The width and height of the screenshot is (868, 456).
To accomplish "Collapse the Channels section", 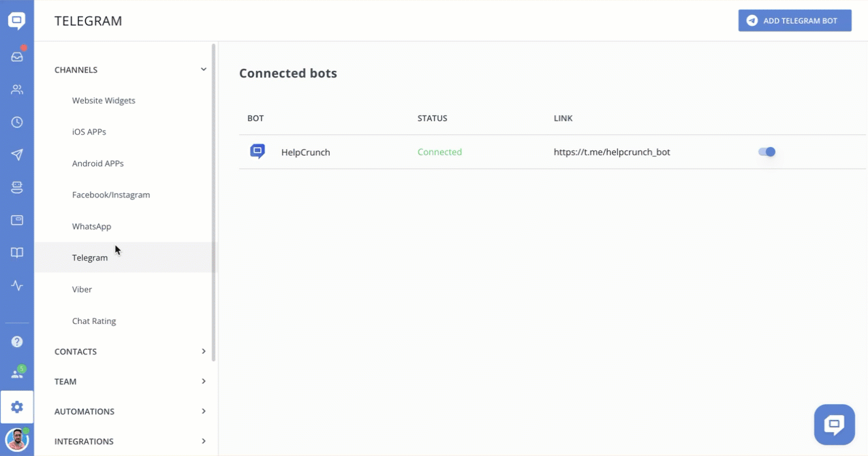I will tap(203, 69).
